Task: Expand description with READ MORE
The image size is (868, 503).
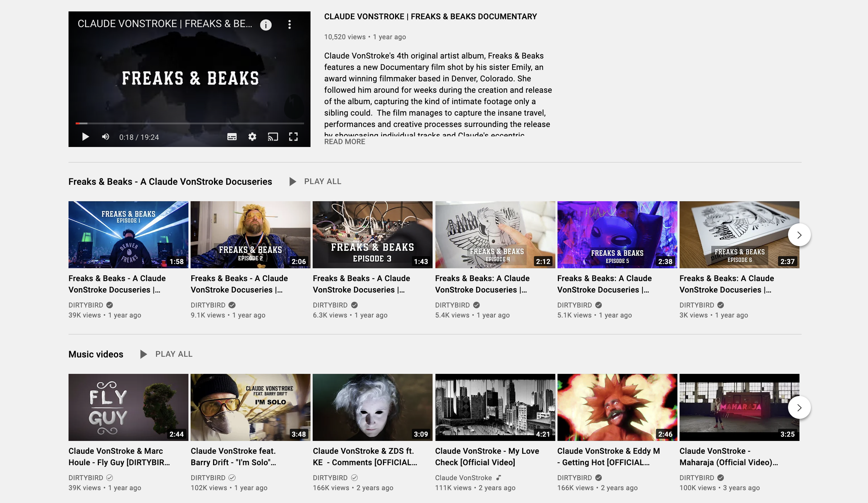Action: point(344,142)
